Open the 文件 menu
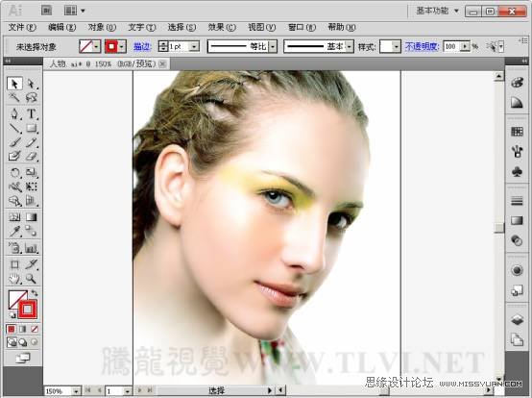The image size is (532, 398). [x=22, y=27]
